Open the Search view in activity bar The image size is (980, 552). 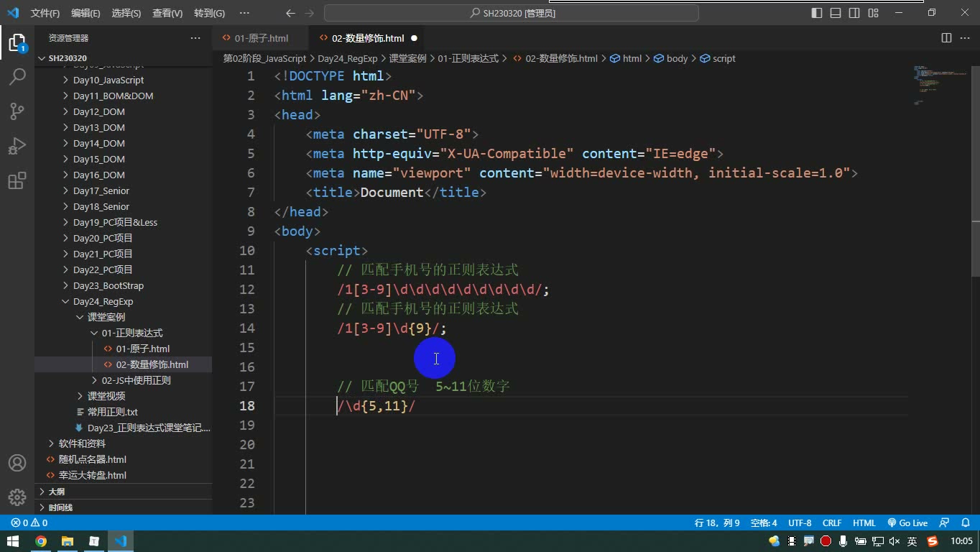[x=17, y=76]
